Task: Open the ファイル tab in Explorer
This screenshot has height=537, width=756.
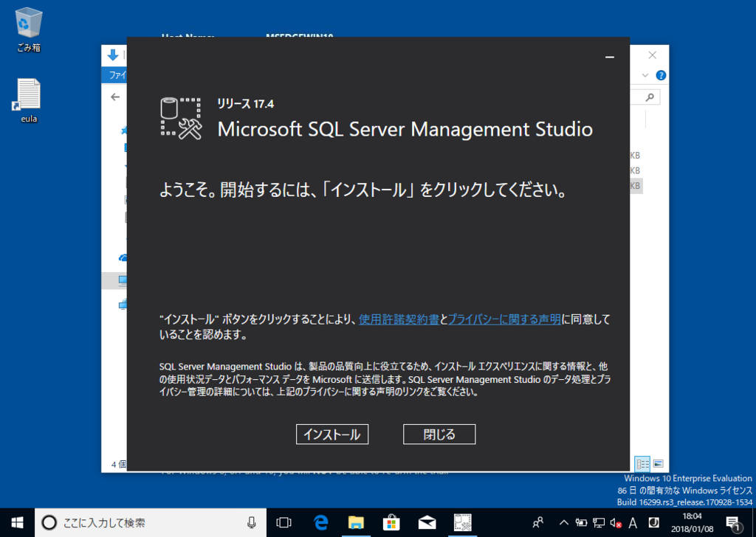Action: click(x=116, y=75)
